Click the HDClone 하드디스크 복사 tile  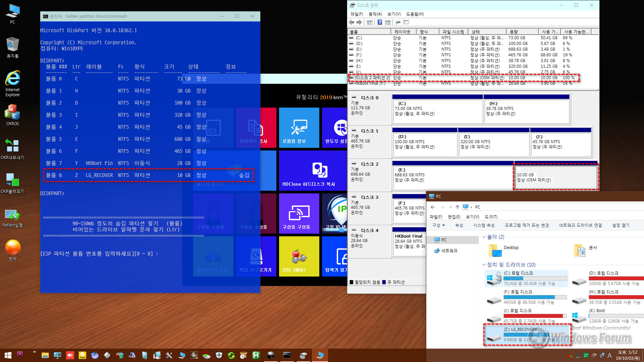click(313, 171)
